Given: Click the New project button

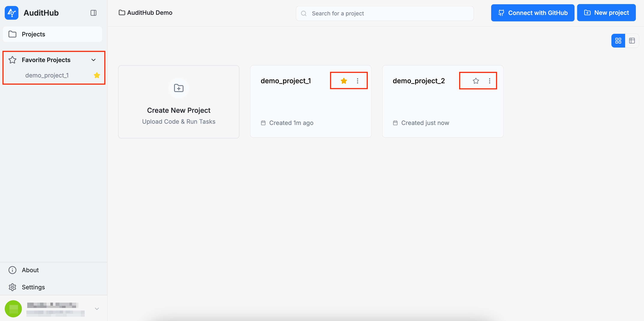Looking at the screenshot, I should 606,13.
